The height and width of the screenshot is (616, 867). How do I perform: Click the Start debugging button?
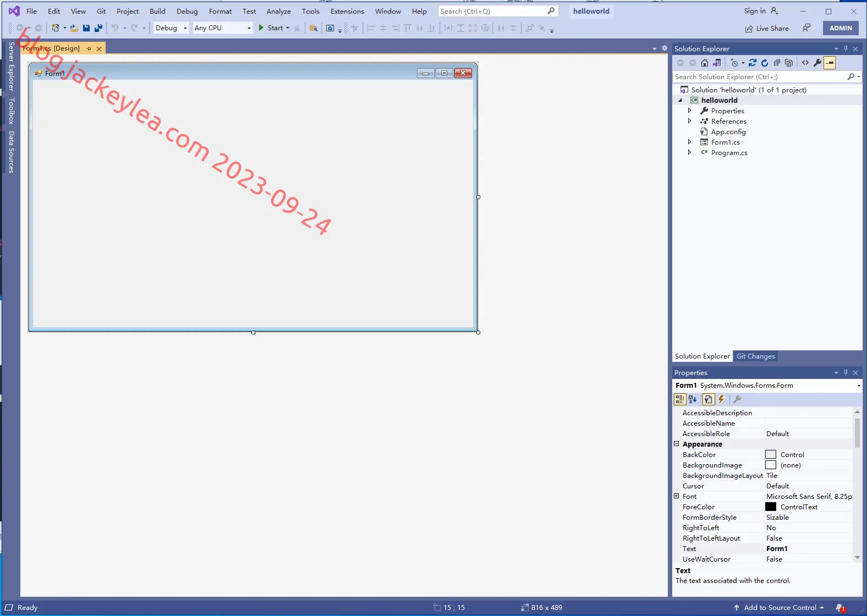273,28
